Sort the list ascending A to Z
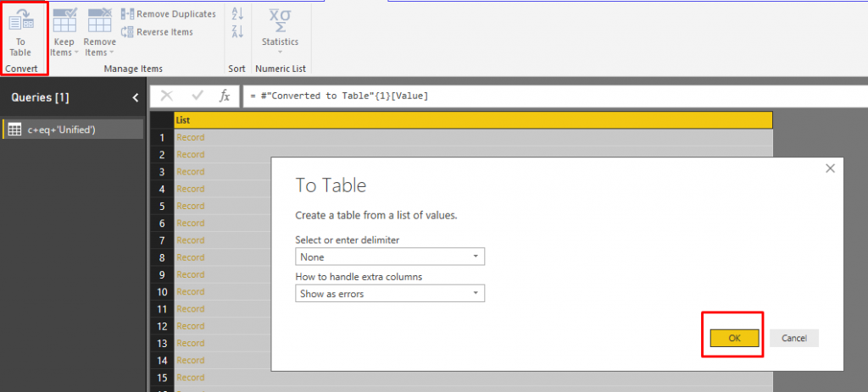This screenshot has width=868, height=392. click(237, 14)
